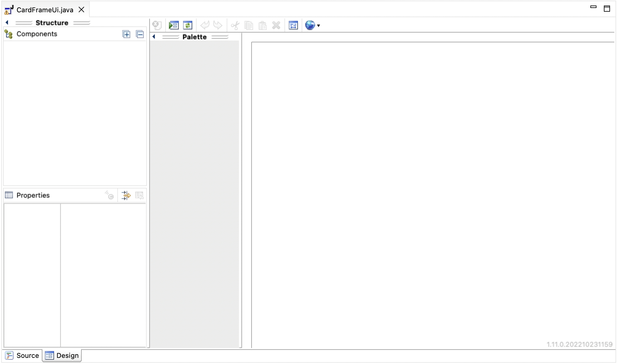Open the externalize strings window icon
Viewport: 618px width, 364px height.
(x=293, y=25)
